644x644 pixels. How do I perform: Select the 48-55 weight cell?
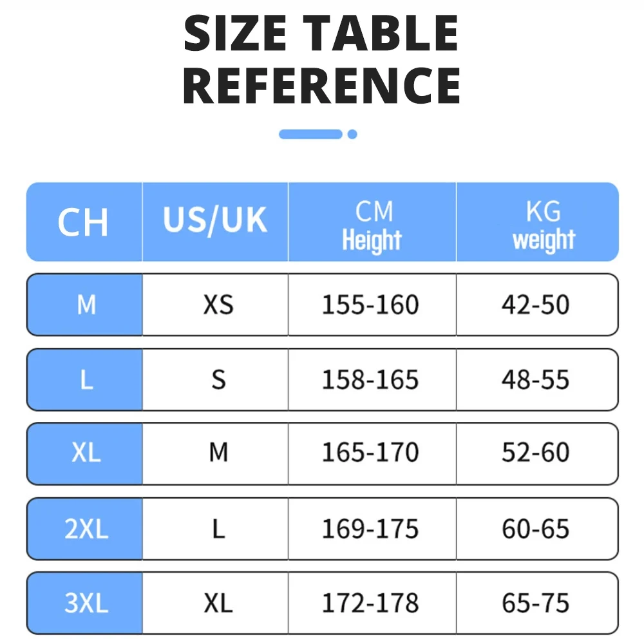pyautogui.click(x=536, y=380)
